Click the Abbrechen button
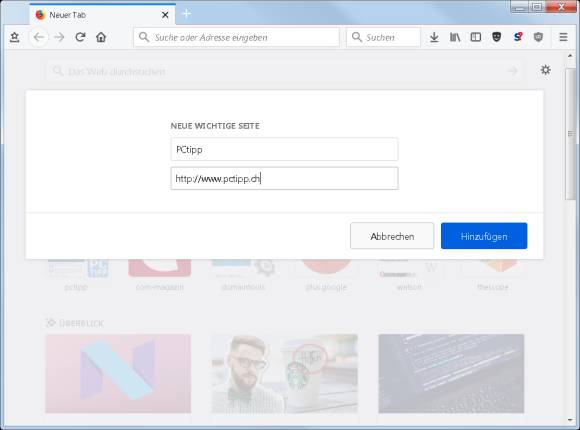This screenshot has height=430, width=580. [392, 236]
